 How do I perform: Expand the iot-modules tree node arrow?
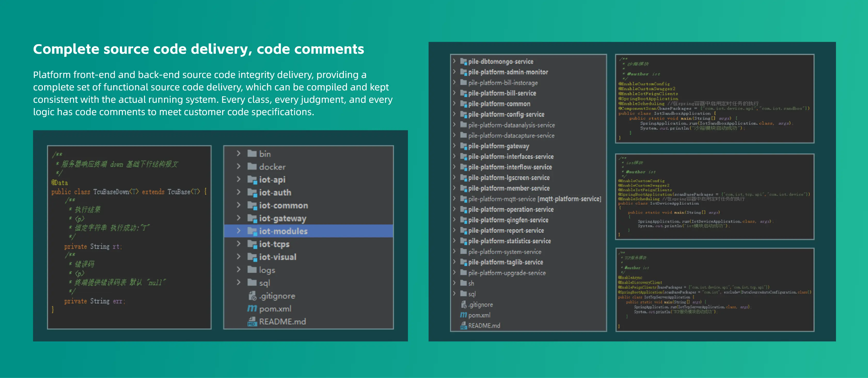pos(239,231)
